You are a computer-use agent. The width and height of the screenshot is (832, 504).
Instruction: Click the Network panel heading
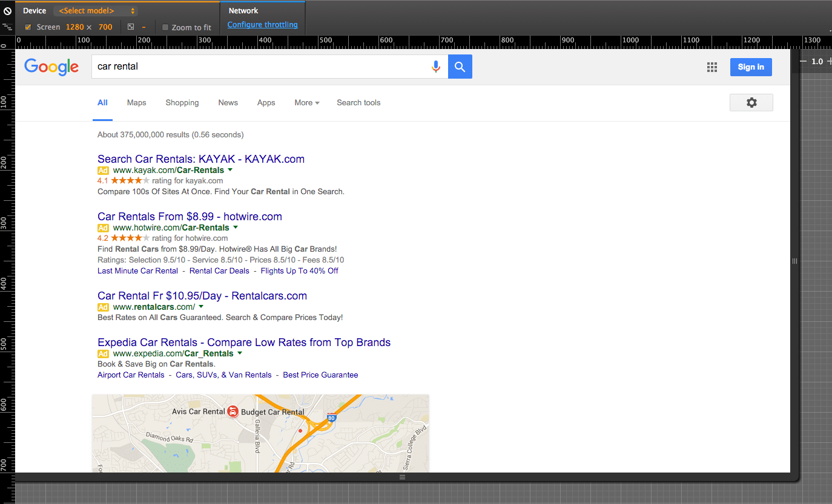coord(243,11)
